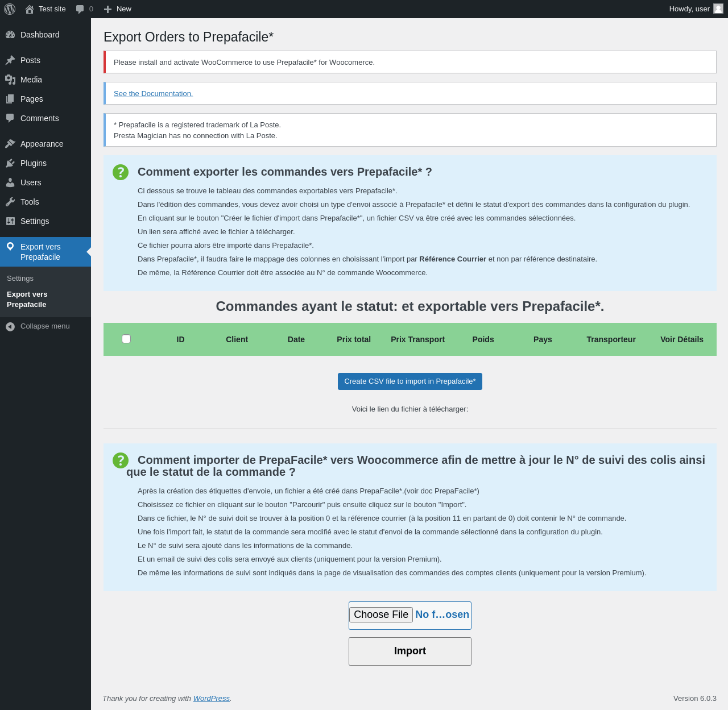Select the bold Export vers Prepafacile submenu item

[27, 300]
